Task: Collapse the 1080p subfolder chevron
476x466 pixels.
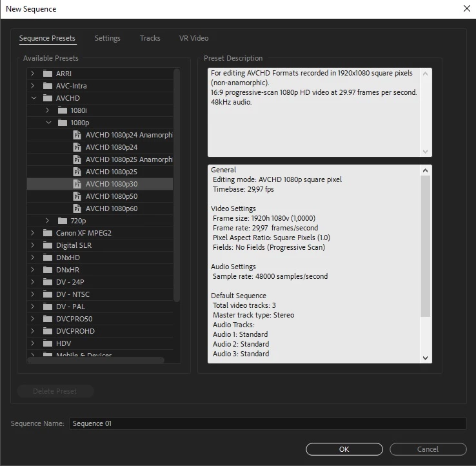Action: [48, 123]
